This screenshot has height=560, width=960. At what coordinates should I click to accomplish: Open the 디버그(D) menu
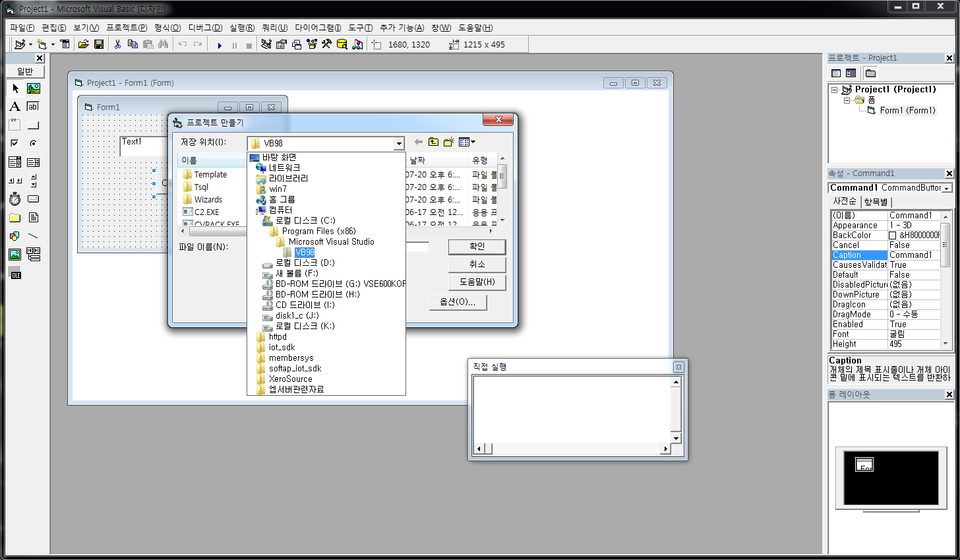coord(205,28)
